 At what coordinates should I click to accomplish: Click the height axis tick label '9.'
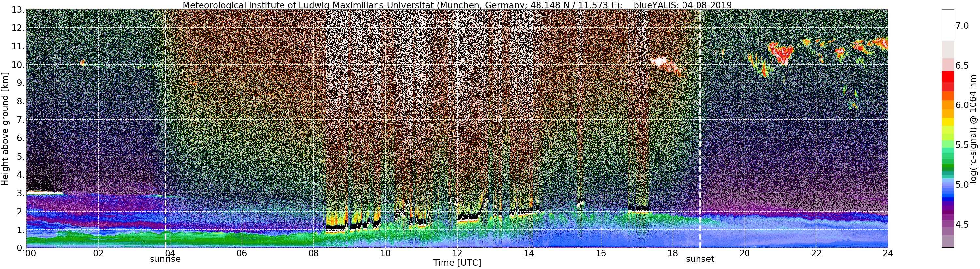tap(21, 83)
